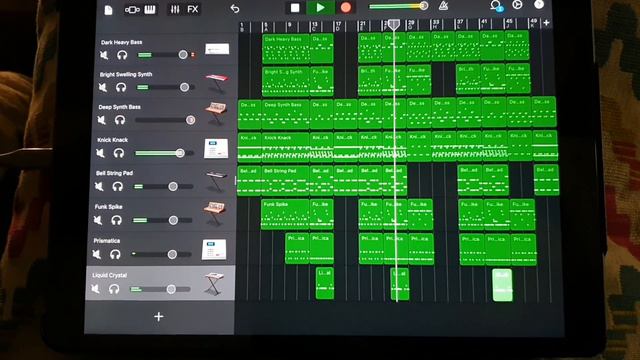This screenshot has width=640, height=360.
Task: Switch to the track view button
Action: pyautogui.click(x=132, y=10)
